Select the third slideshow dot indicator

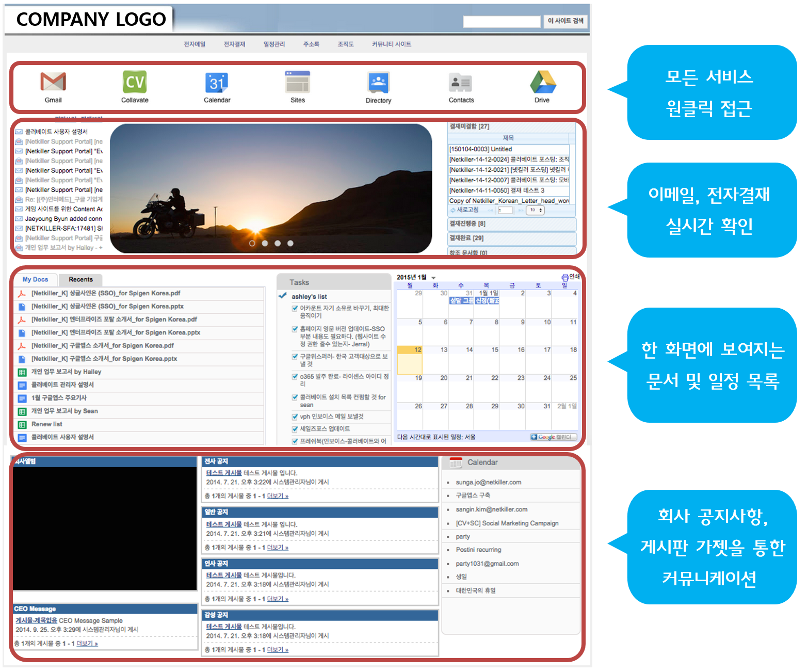pos(278,243)
